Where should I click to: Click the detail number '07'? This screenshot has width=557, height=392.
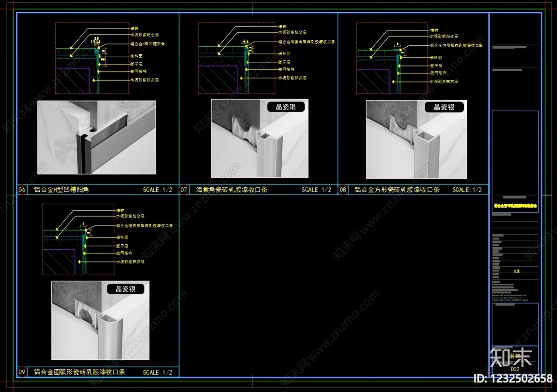tap(184, 190)
